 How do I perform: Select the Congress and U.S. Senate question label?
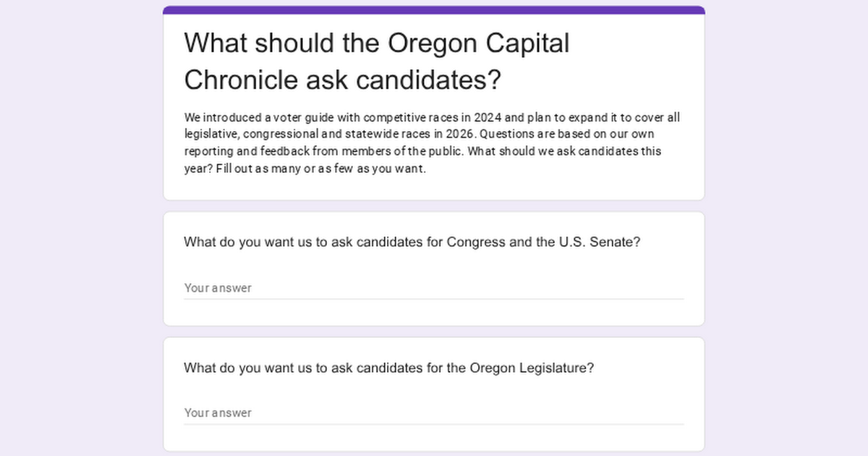(412, 242)
